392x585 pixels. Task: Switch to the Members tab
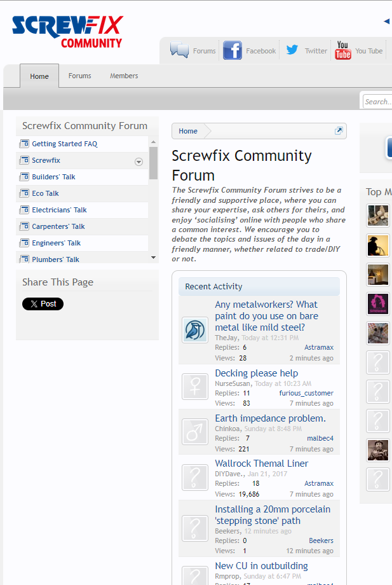[124, 76]
